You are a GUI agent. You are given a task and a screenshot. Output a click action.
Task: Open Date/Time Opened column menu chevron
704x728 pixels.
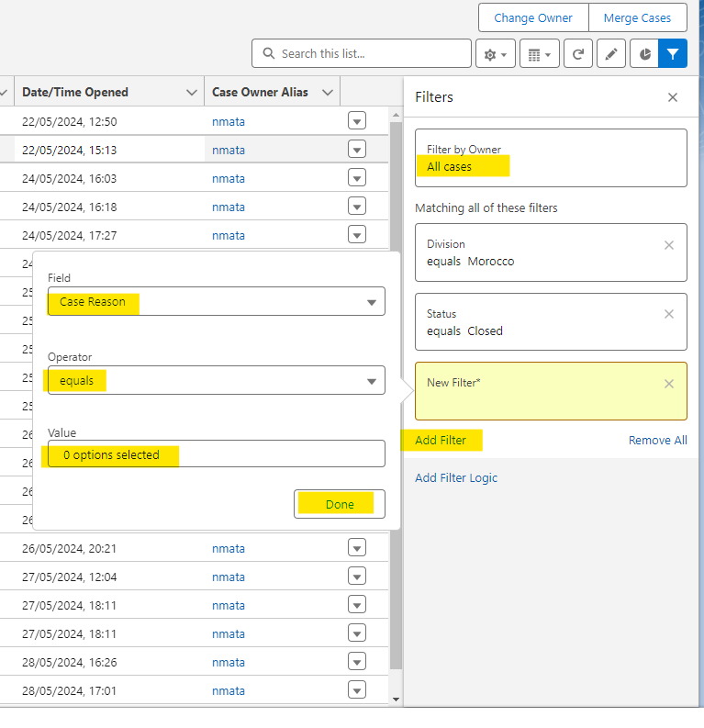coord(192,93)
